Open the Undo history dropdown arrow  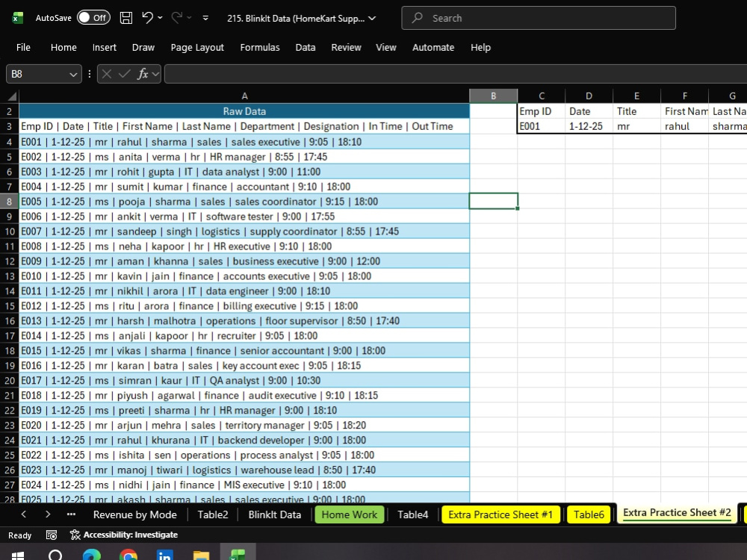click(x=160, y=18)
